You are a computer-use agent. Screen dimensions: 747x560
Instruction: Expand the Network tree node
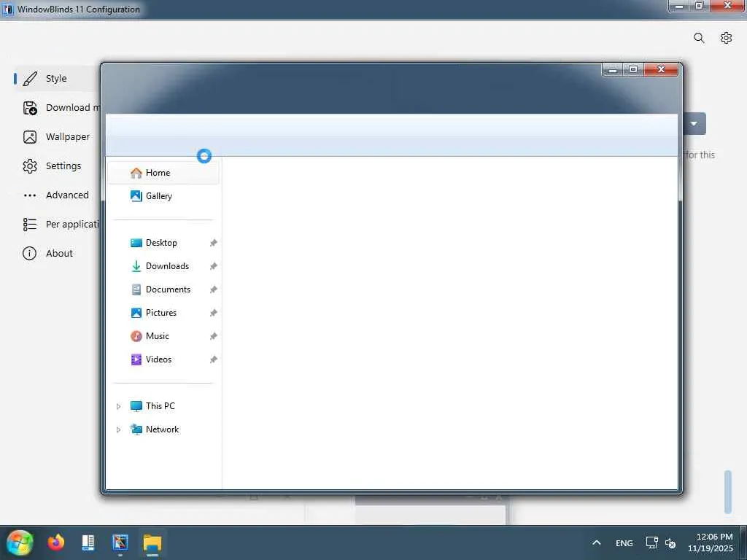(119, 429)
